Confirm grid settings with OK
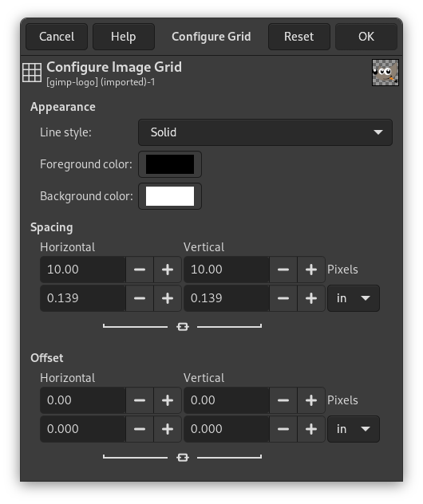This screenshot has width=423, height=504. (366, 37)
